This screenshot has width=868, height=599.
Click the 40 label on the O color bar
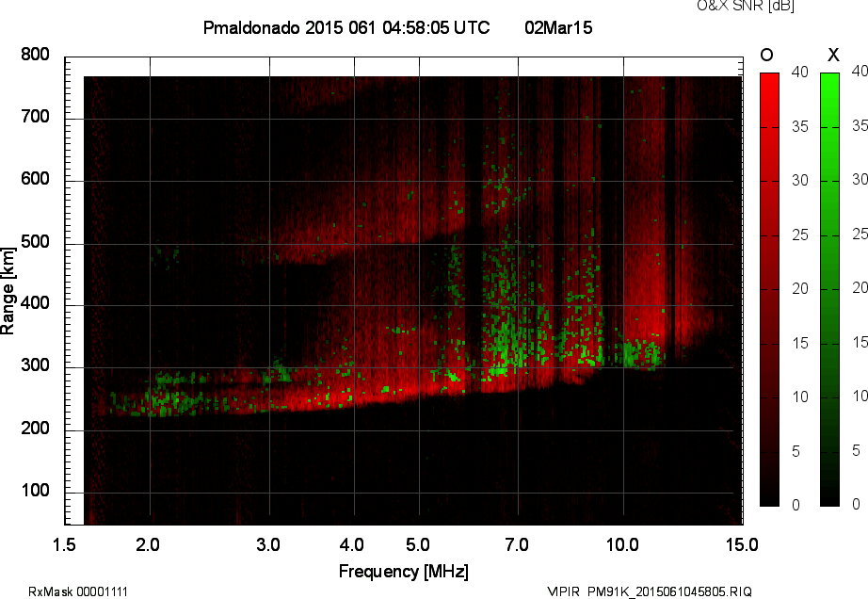pos(800,72)
